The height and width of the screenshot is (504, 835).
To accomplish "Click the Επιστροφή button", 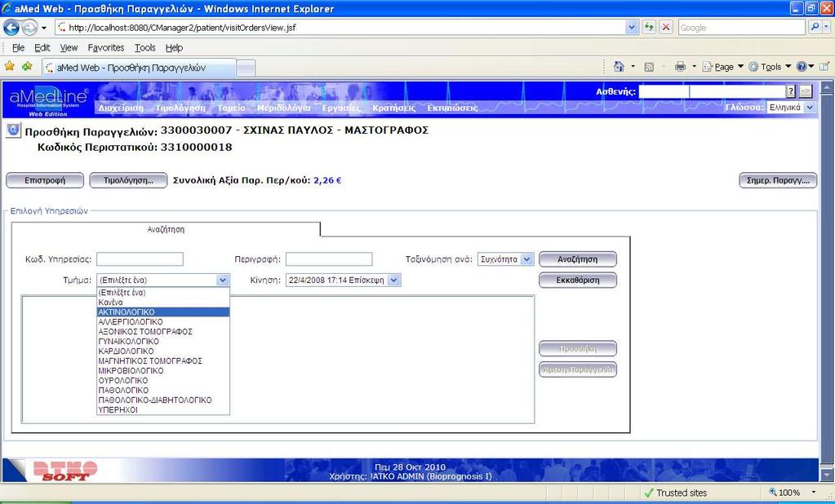I will pos(45,180).
